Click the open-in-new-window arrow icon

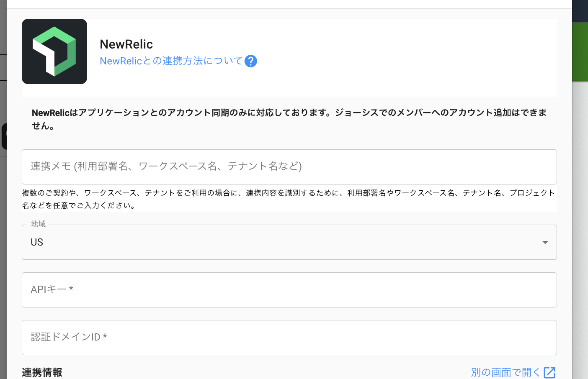(x=549, y=372)
